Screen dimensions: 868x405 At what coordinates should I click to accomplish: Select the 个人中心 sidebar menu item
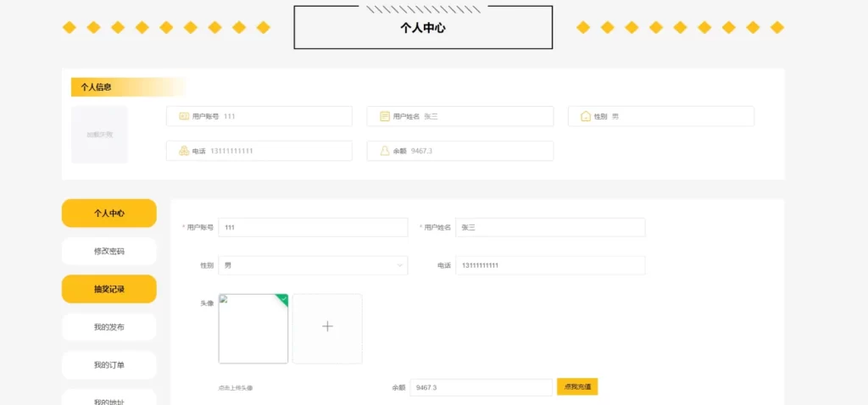tap(109, 213)
